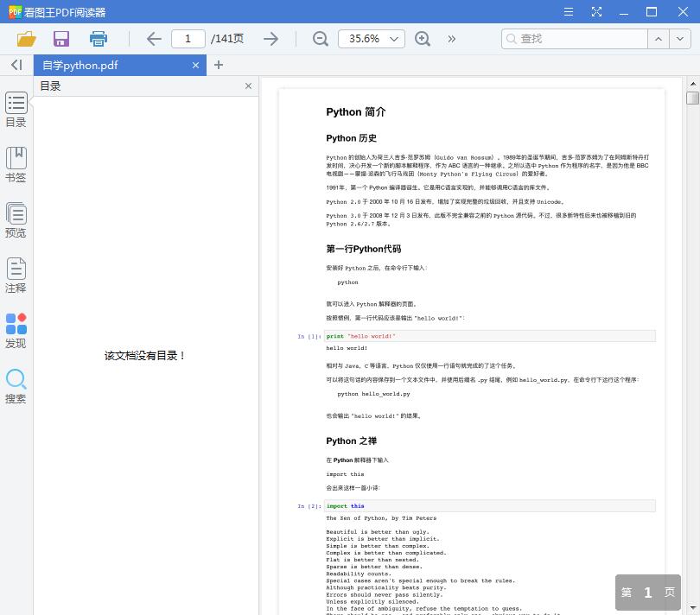
Task: Enter fullscreen mode
Action: (597, 12)
